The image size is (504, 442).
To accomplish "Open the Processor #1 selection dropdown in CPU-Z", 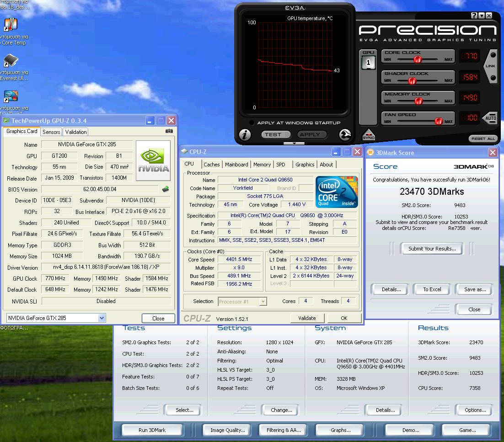I will (263, 302).
